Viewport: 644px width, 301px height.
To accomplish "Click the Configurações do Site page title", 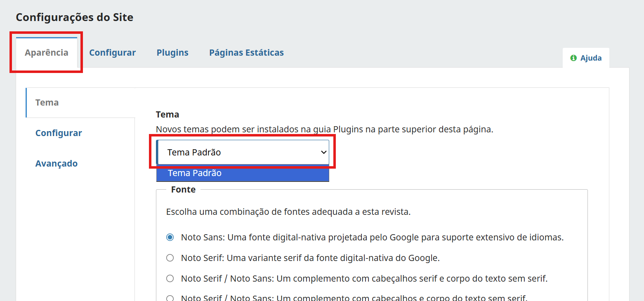I will [x=74, y=17].
